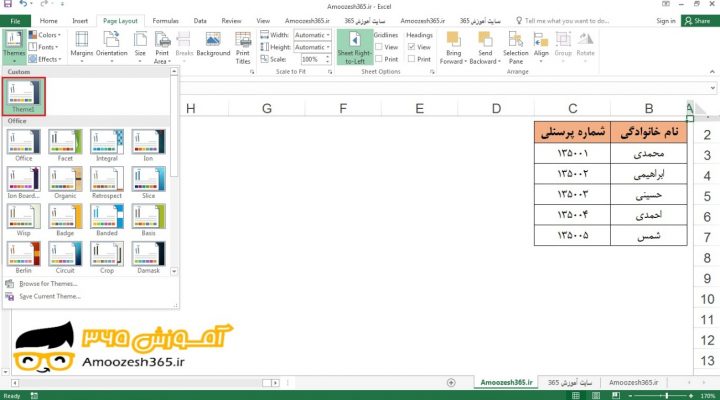Redo the last action

[x=44, y=4]
